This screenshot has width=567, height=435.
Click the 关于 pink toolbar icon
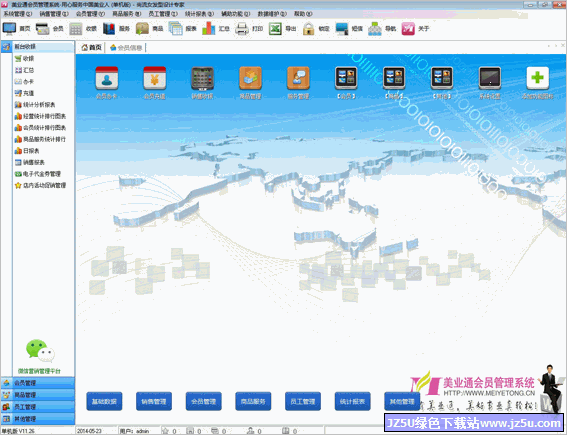pos(408,29)
